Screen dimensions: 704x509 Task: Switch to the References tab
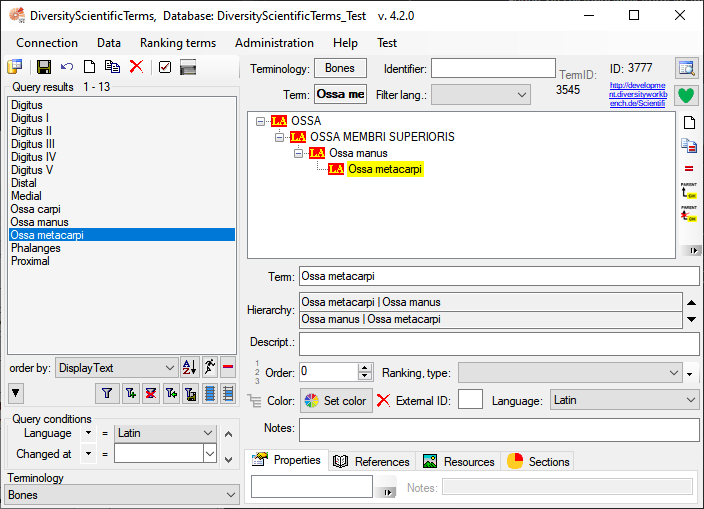coord(372,461)
